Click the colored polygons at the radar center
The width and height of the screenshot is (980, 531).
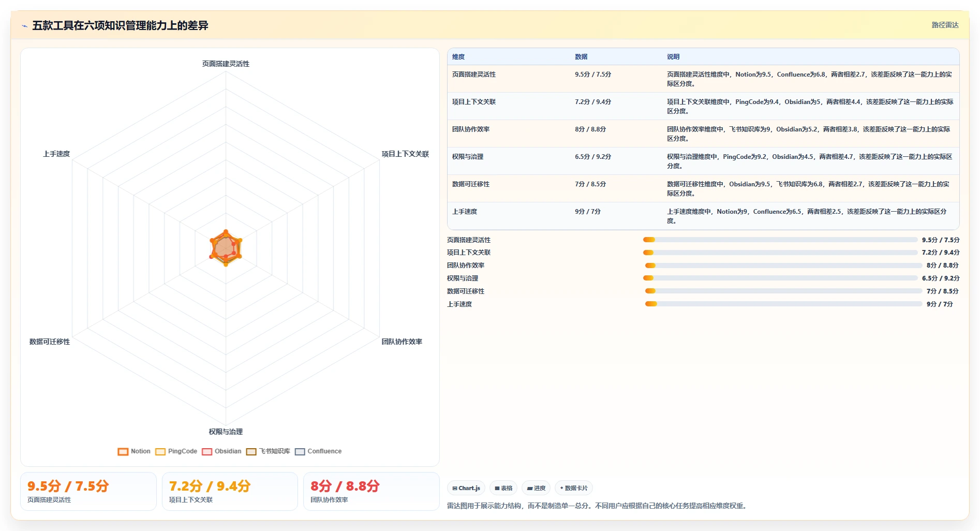click(226, 248)
